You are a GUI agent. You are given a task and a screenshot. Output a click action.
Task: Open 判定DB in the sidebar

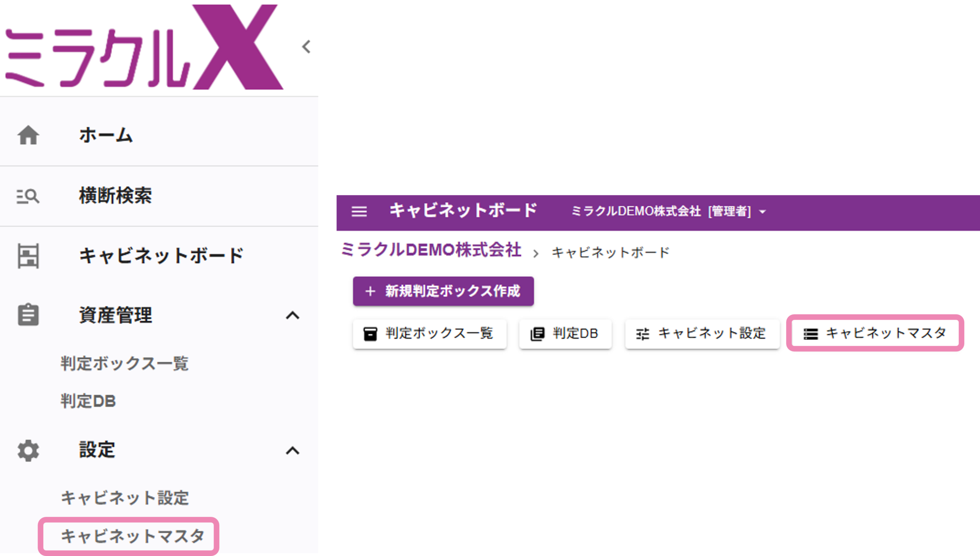tap(88, 401)
